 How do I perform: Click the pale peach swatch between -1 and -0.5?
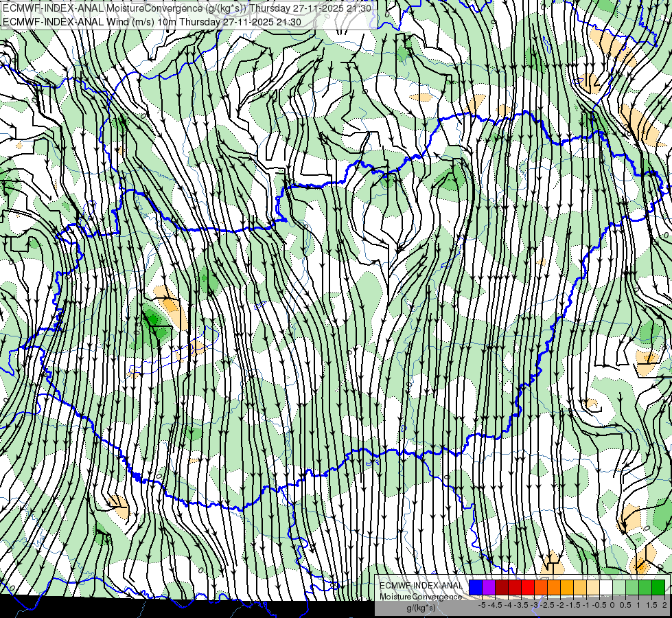click(x=593, y=587)
